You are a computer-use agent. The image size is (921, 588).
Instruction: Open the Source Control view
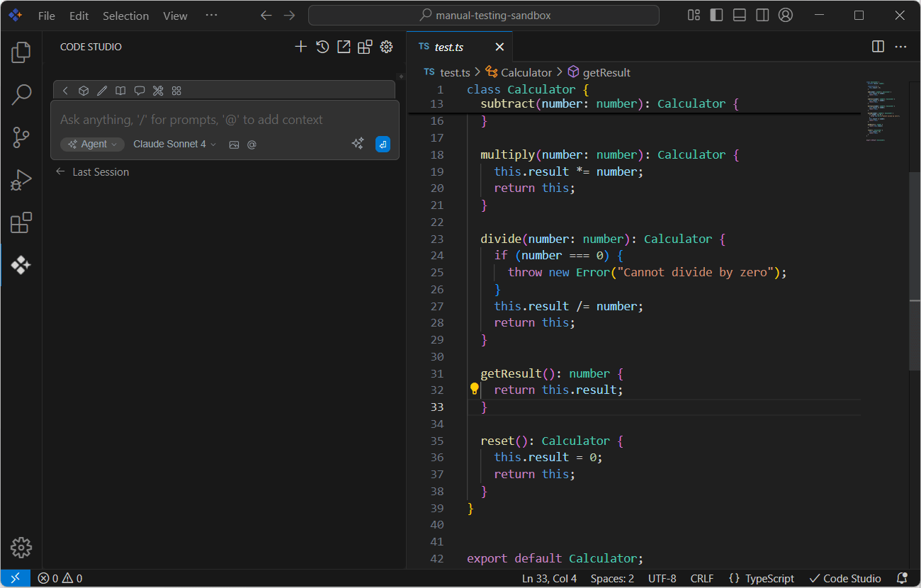(x=21, y=137)
